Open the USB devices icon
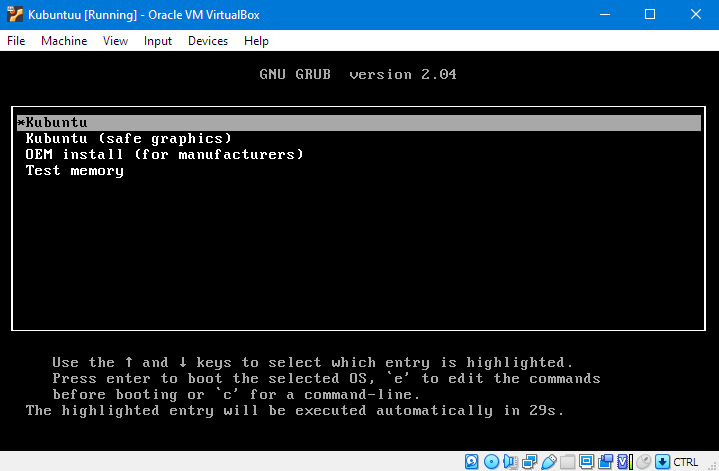Image resolution: width=719 pixels, height=471 pixels. click(548, 461)
